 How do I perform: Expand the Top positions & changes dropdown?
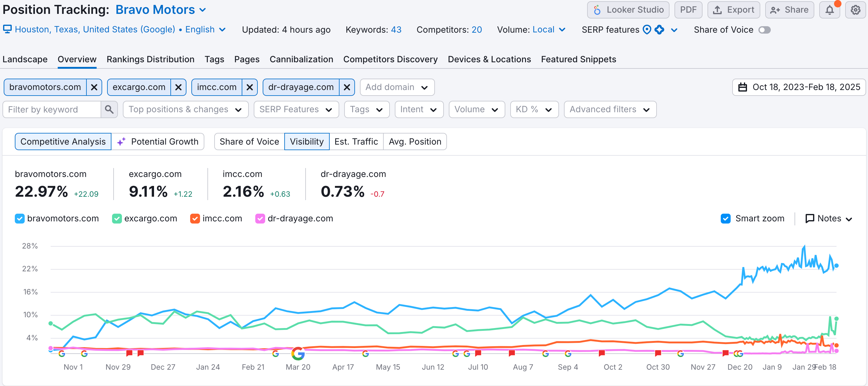click(185, 109)
